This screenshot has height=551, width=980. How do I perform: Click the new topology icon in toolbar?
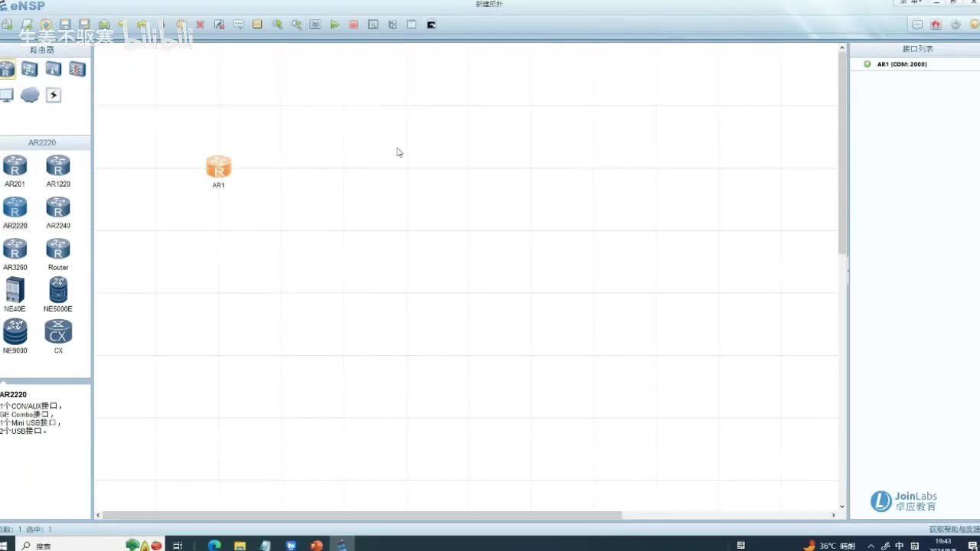click(x=7, y=24)
